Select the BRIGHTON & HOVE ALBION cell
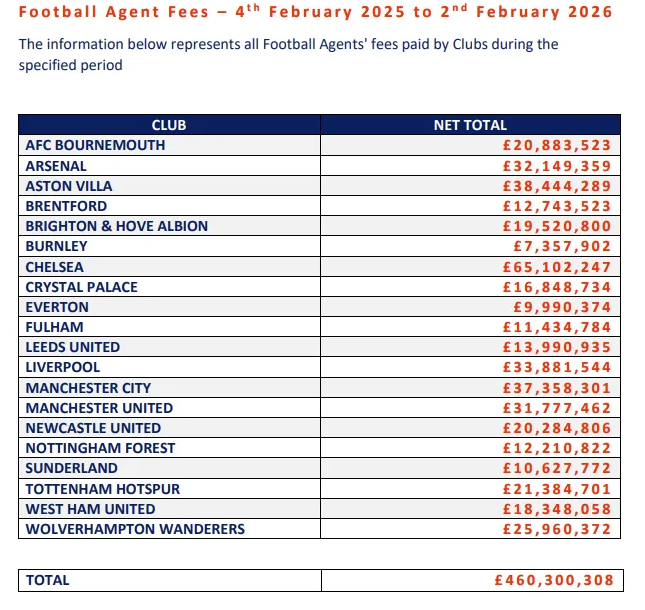Image resolution: width=645 pixels, height=610 pixels. click(117, 226)
